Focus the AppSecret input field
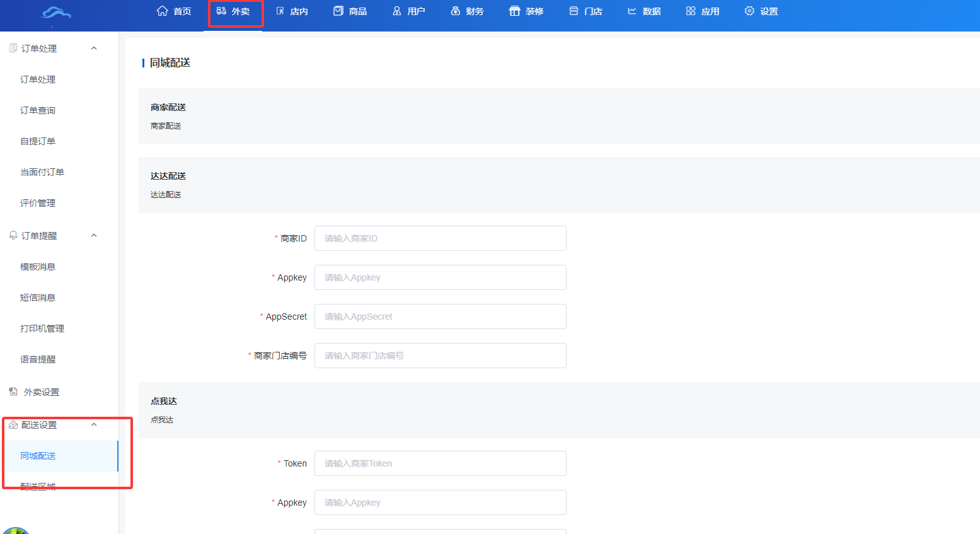 pos(441,316)
